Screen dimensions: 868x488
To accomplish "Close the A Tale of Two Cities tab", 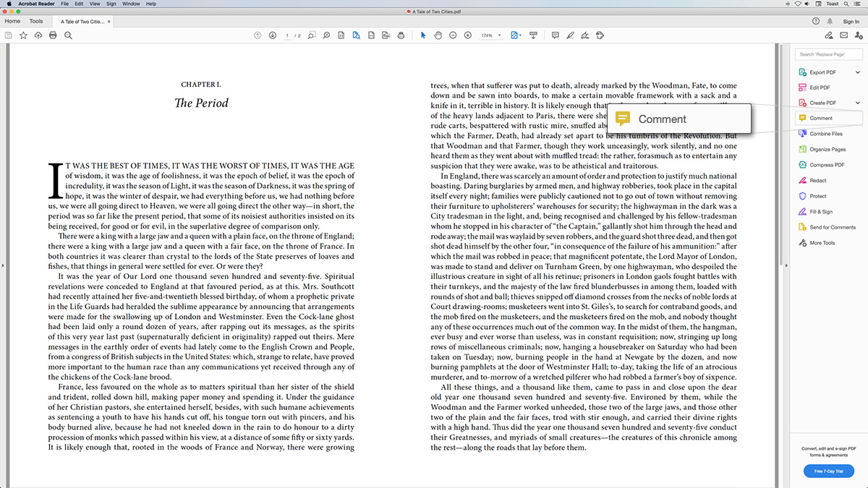I will tap(109, 22).
